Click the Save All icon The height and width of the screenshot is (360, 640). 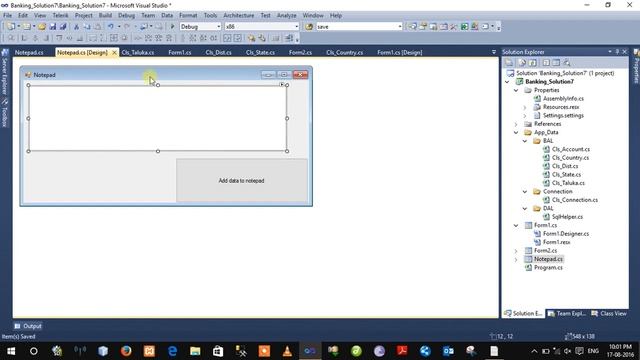63,27
